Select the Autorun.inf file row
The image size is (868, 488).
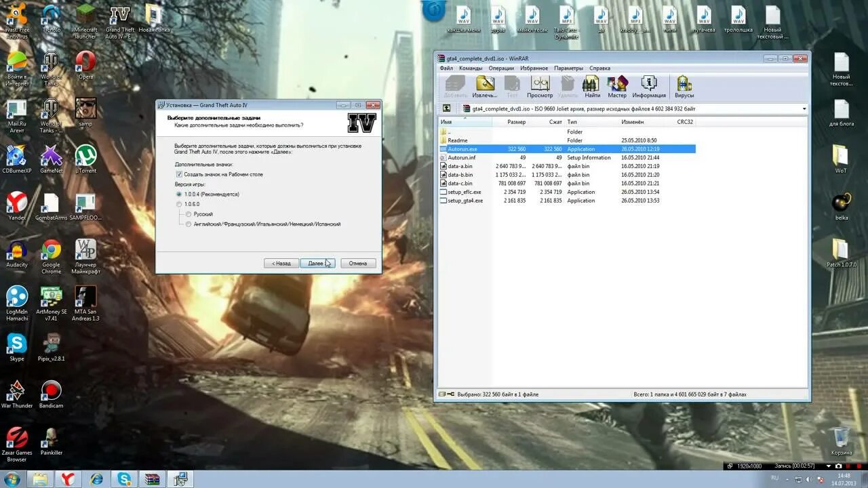tap(567, 157)
